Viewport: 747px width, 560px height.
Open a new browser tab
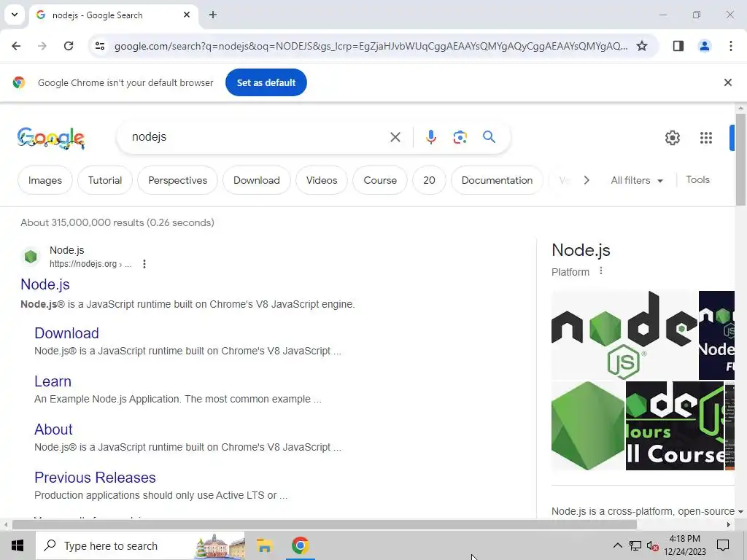point(213,15)
